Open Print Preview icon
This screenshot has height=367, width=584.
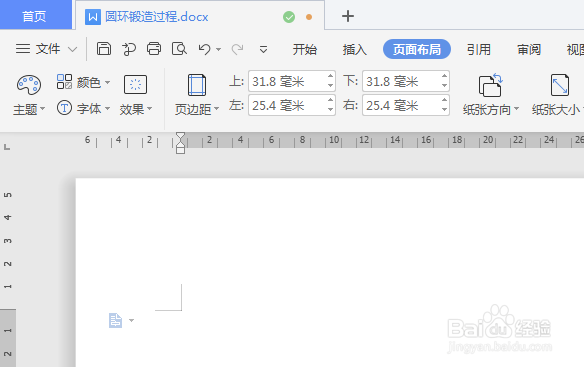[x=179, y=48]
